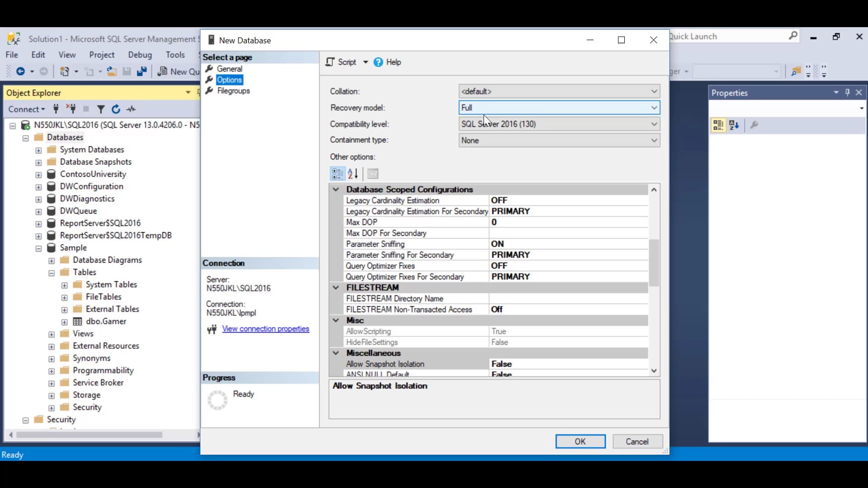Select the Filegroups page
Screen dimensions: 868x488
(x=233, y=91)
